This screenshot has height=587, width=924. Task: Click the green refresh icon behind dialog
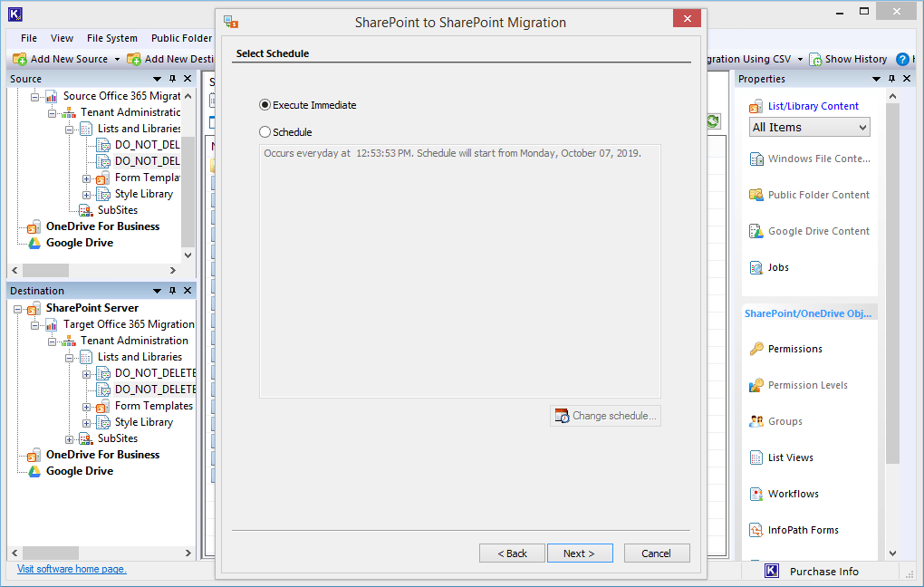[712, 121]
